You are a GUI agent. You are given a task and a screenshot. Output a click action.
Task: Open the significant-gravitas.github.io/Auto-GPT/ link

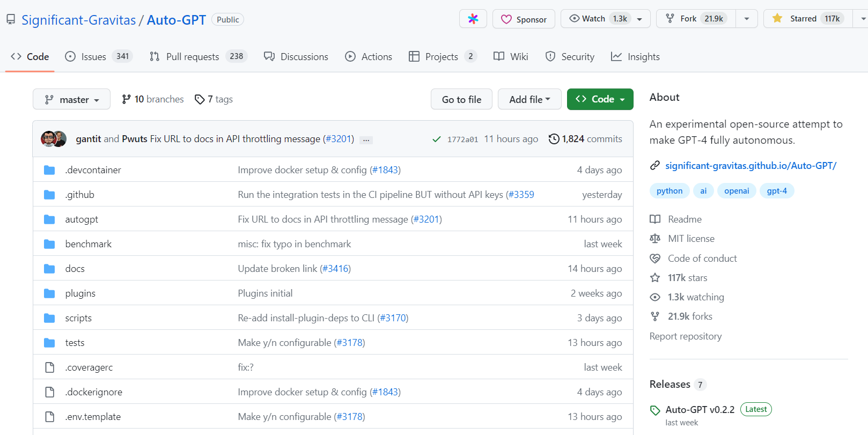751,166
